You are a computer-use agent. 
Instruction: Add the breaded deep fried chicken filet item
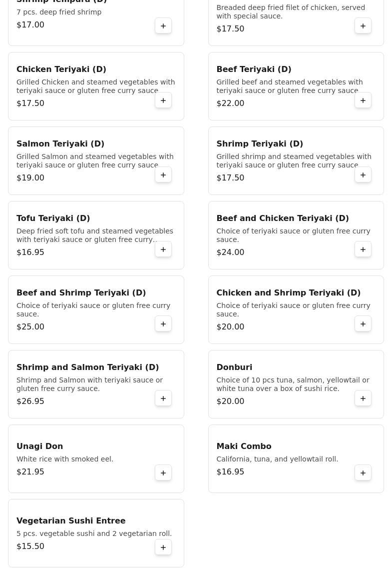[363, 26]
